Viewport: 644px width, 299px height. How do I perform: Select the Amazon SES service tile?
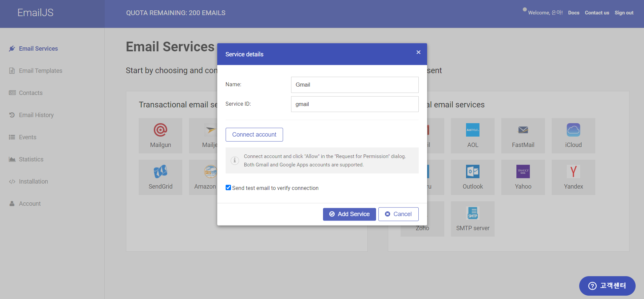point(203,177)
